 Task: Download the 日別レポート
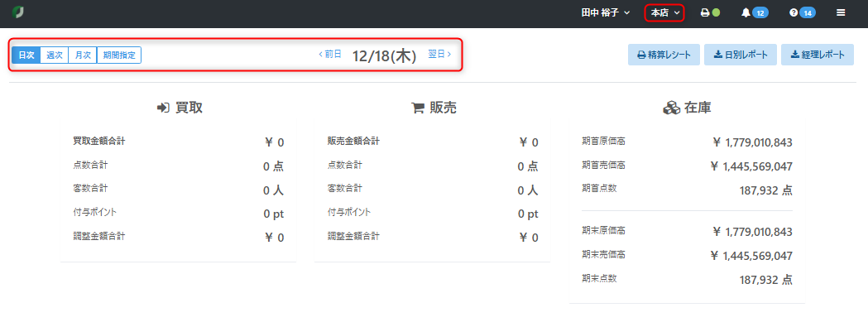740,55
